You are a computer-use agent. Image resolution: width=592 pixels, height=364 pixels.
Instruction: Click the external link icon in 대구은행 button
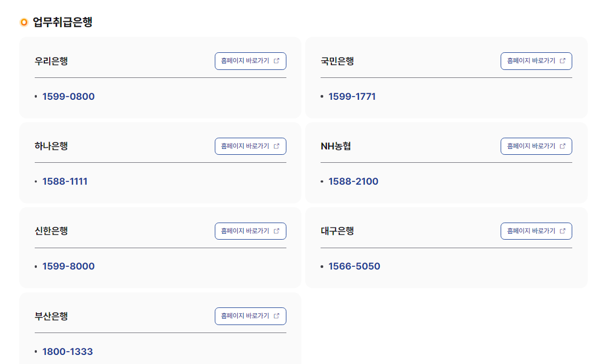click(562, 231)
